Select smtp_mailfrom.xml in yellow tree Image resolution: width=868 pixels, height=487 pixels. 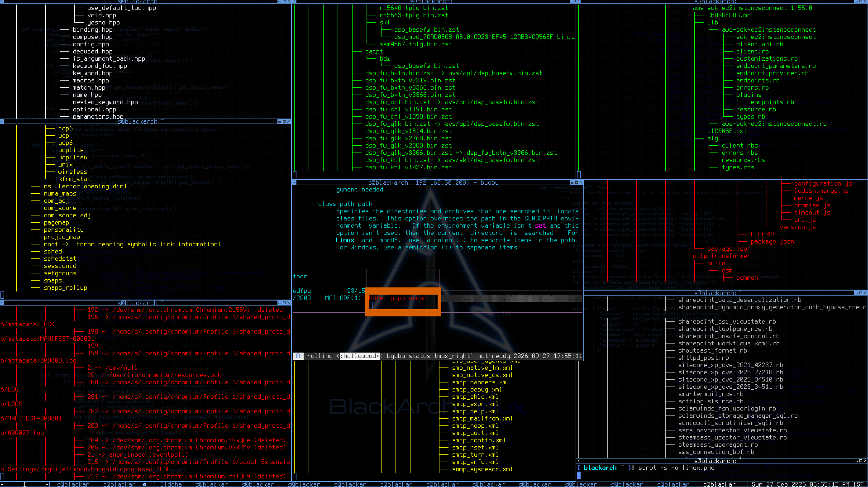click(x=482, y=419)
